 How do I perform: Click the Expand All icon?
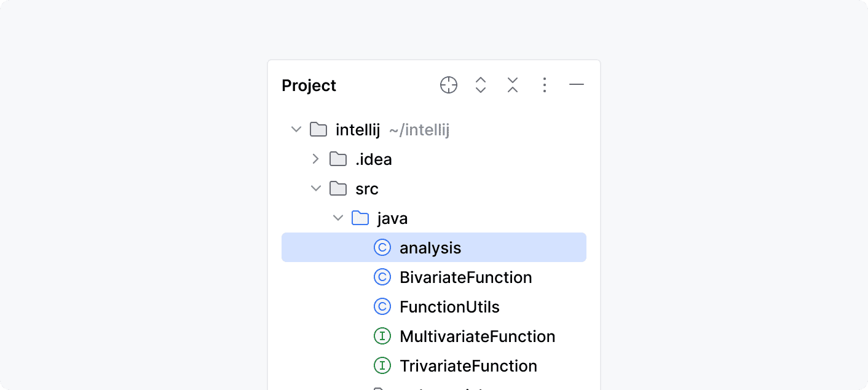(480, 85)
